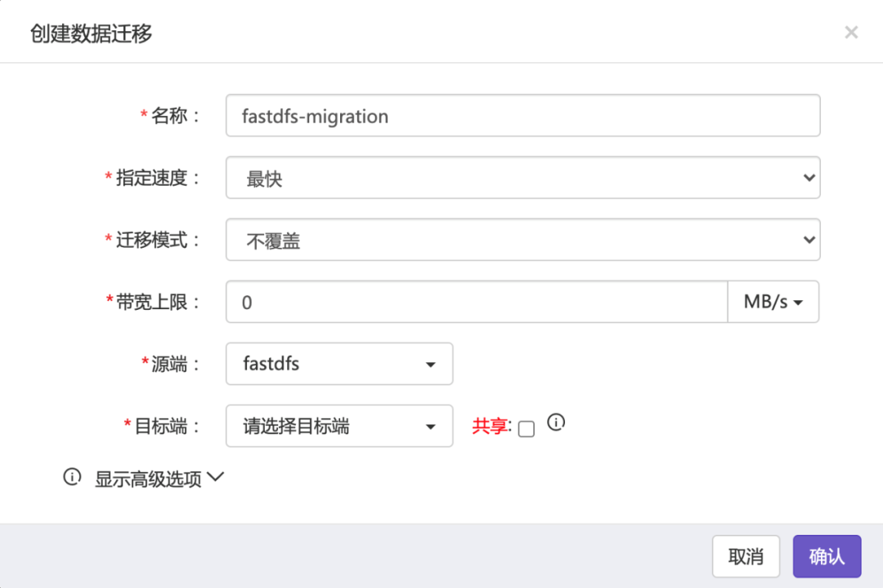Open the 源端 dropdown showing fastdfs
This screenshot has width=883, height=588.
pos(339,364)
